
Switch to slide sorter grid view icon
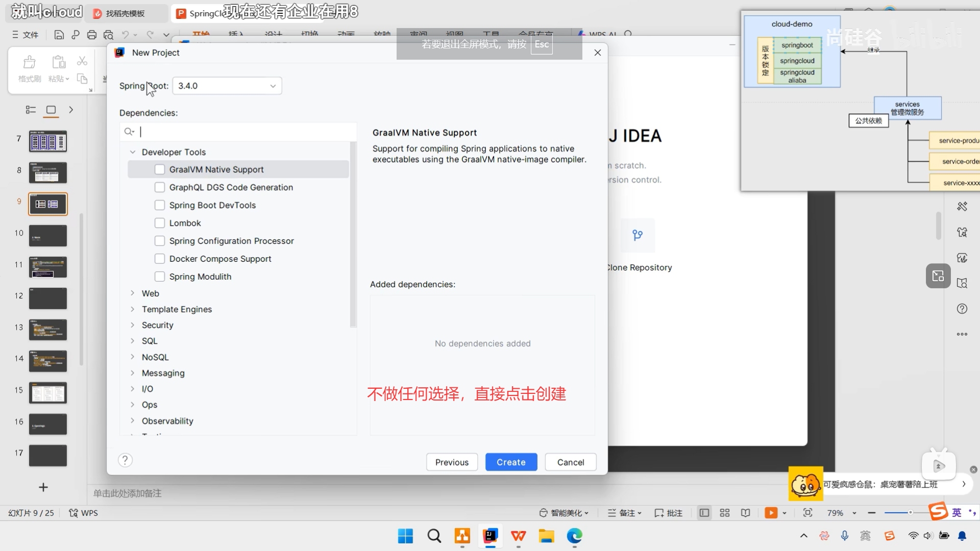725,513
